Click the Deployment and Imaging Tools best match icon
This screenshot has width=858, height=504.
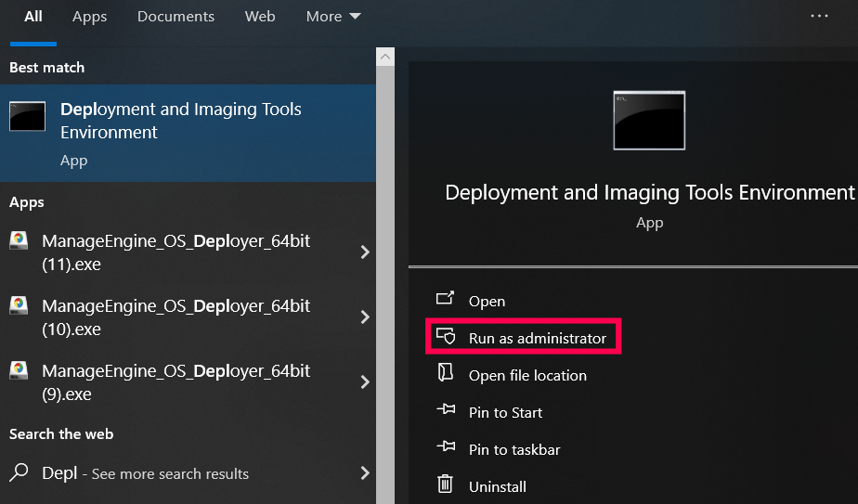coord(27,117)
